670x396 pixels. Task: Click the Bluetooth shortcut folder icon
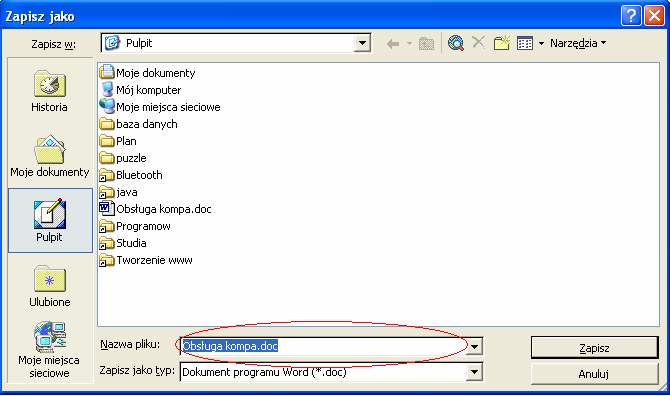pos(107,175)
